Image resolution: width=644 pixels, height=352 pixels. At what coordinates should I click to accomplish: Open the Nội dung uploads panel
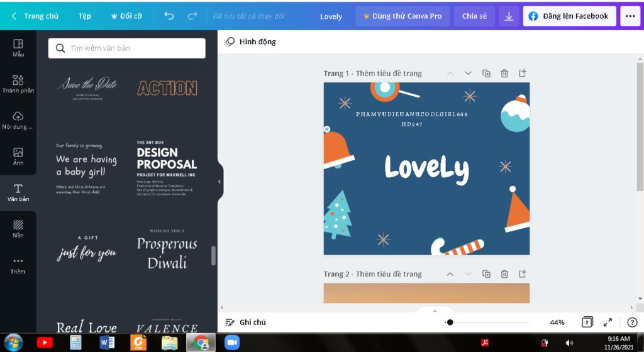(x=18, y=121)
